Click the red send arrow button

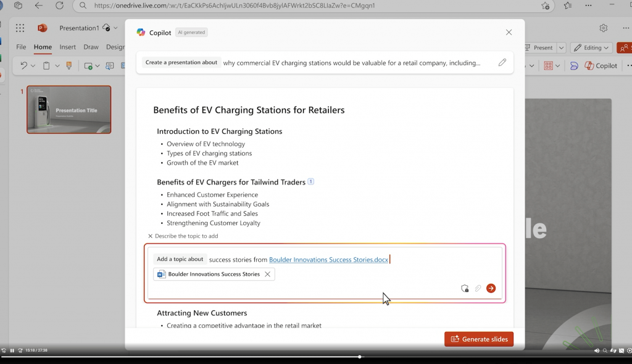coord(491,288)
